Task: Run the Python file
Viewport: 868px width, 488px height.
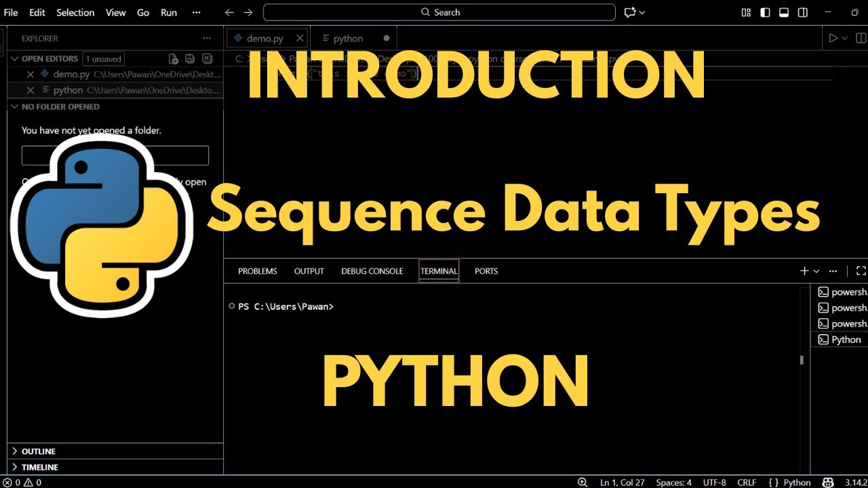Action: pos(833,39)
